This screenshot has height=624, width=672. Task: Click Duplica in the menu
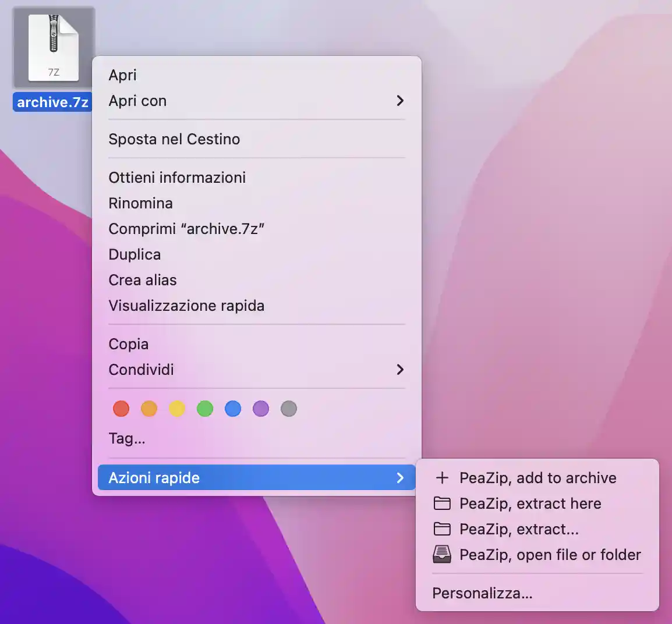point(135,254)
